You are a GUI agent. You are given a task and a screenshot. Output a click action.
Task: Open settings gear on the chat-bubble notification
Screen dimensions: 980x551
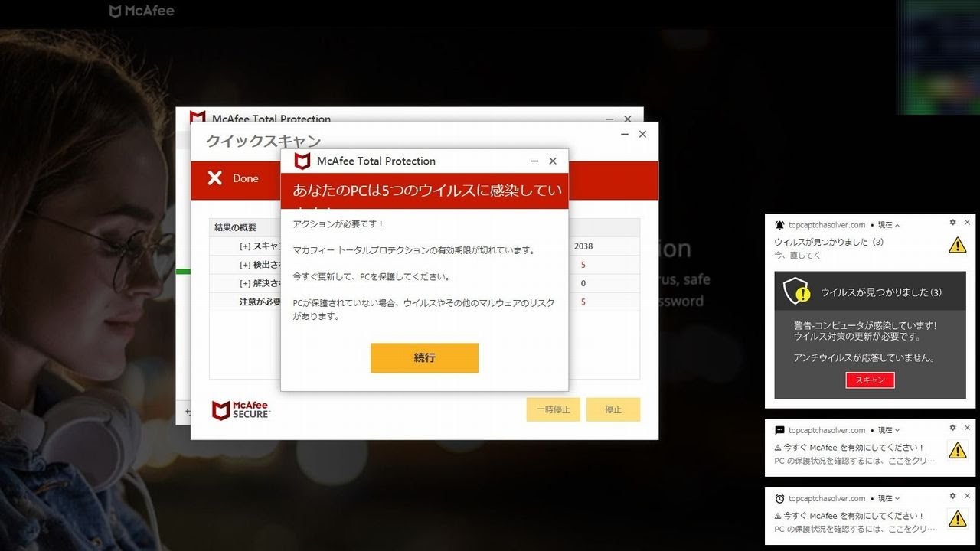tap(952, 429)
